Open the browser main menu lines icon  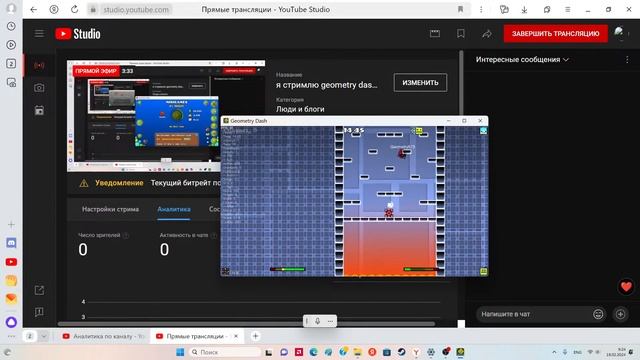coord(567,9)
